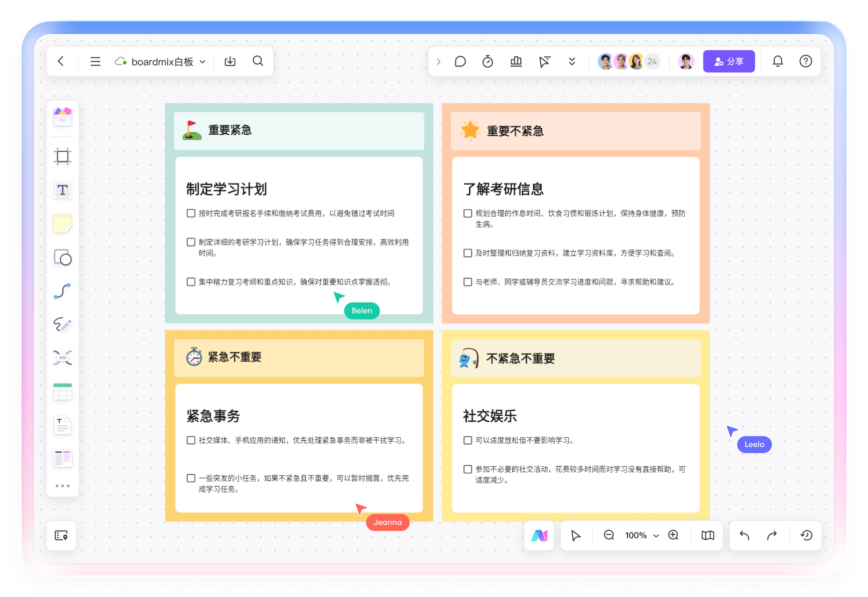Screen dimensions: 868x597
Task: Show more tools via three dots
Action: pos(62,486)
